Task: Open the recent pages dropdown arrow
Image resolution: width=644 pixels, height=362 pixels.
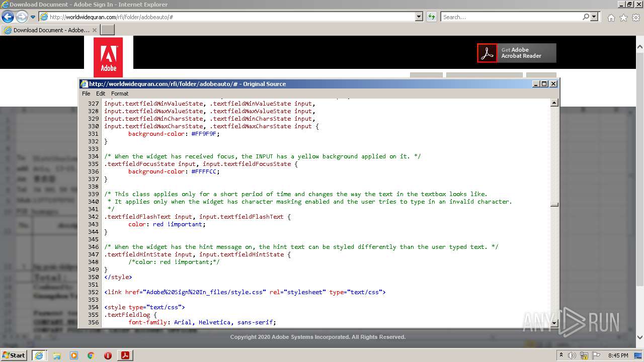Action: (x=33, y=17)
